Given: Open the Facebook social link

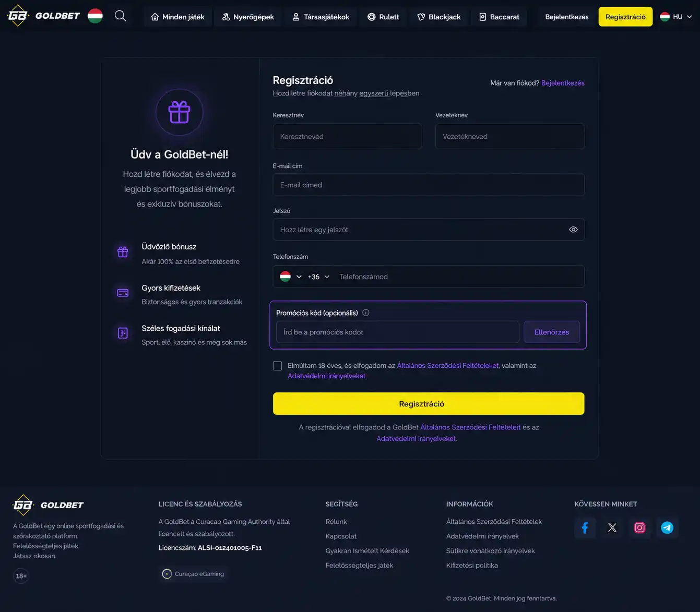Looking at the screenshot, I should 585,527.
